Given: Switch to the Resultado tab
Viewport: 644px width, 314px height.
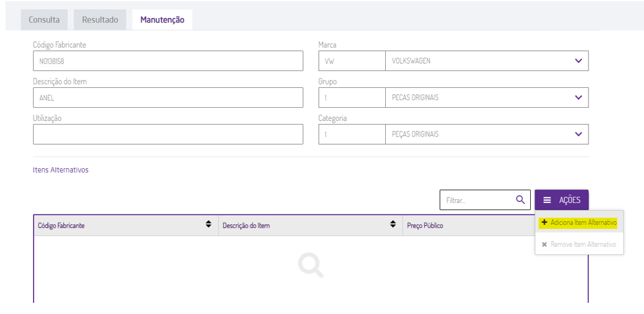Looking at the screenshot, I should [100, 20].
